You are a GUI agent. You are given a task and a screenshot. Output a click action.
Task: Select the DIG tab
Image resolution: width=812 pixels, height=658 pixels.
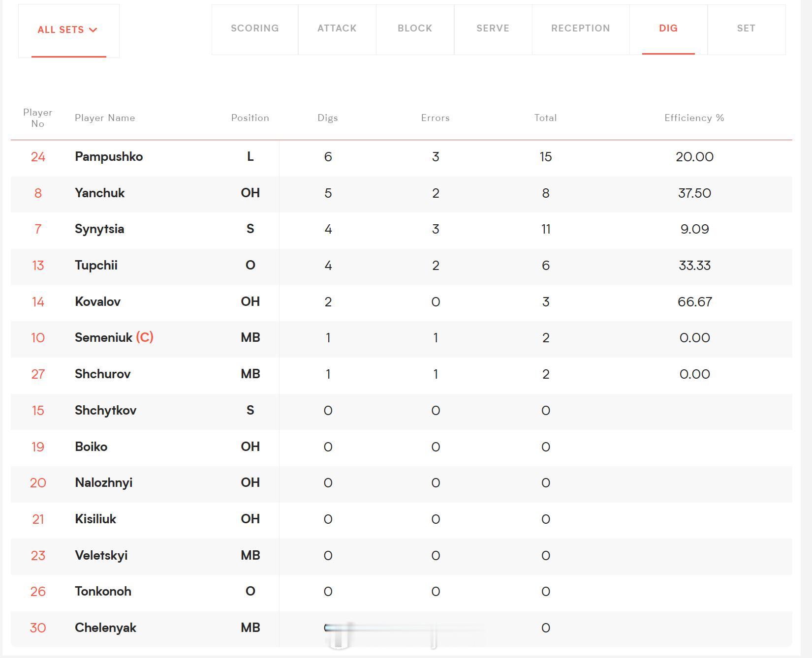[x=668, y=29]
